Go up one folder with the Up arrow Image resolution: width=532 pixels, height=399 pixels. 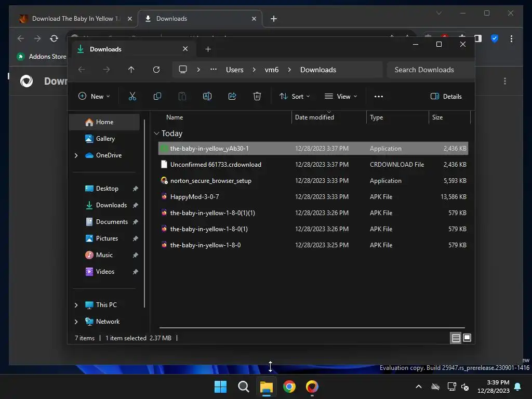pos(131,70)
